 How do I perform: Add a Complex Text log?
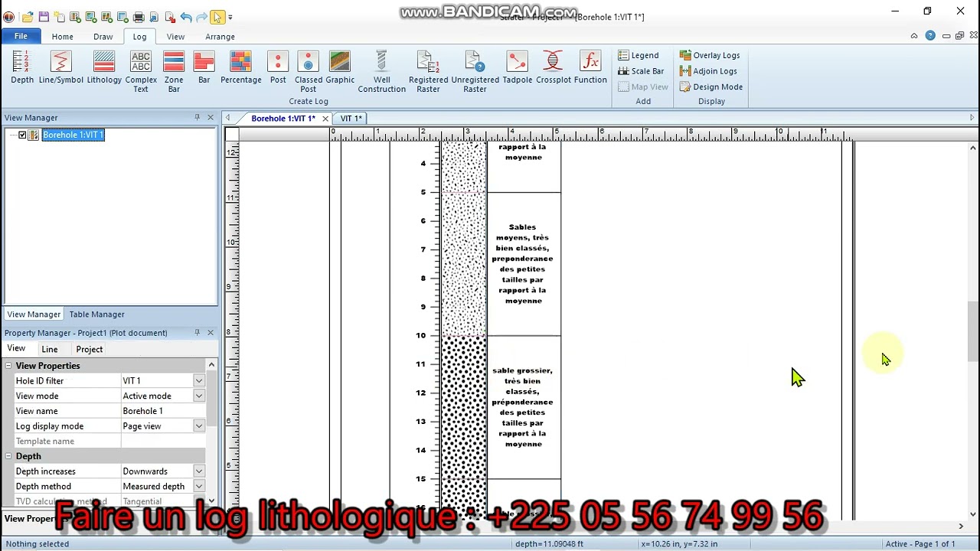[141, 72]
